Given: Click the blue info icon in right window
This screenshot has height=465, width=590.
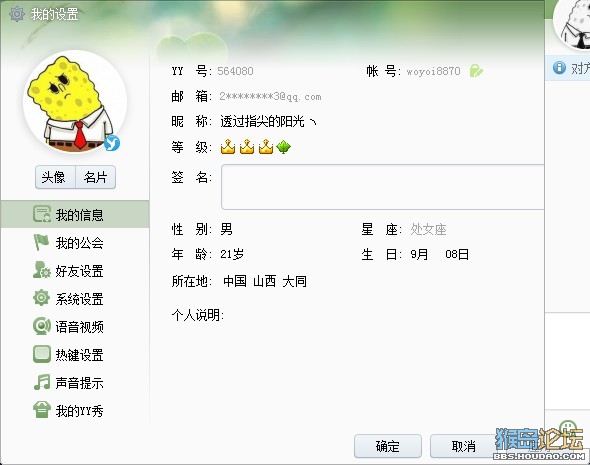Looking at the screenshot, I should coord(559,68).
